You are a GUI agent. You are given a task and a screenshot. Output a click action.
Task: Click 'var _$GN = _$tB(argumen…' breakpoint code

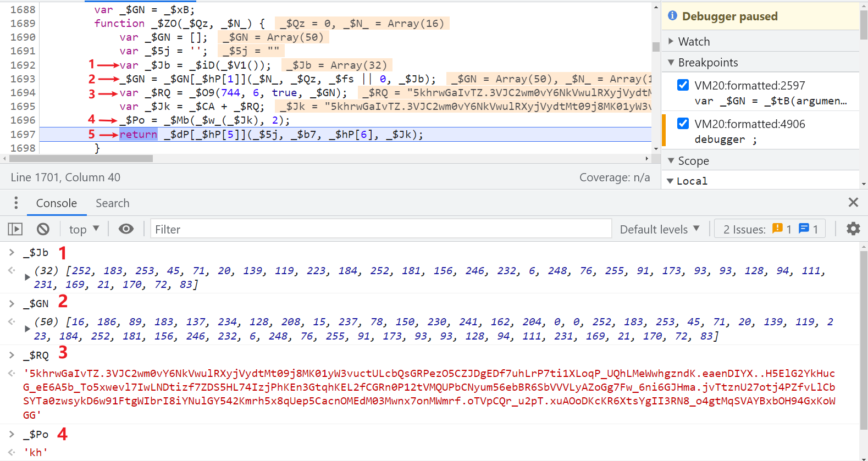point(771,101)
